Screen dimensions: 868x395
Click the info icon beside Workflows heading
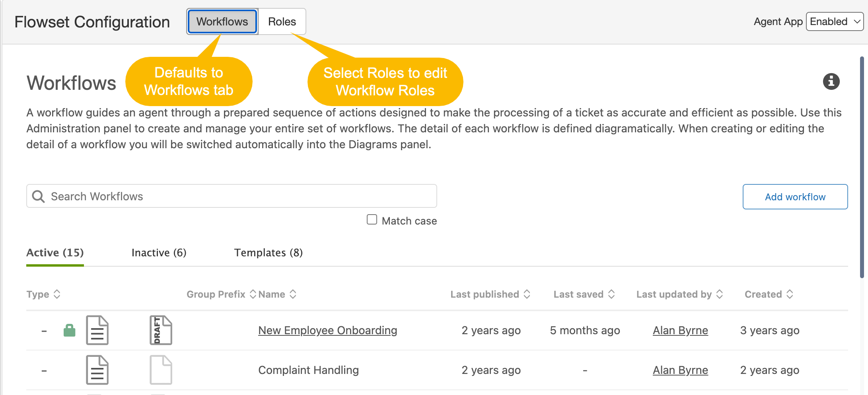point(831,81)
